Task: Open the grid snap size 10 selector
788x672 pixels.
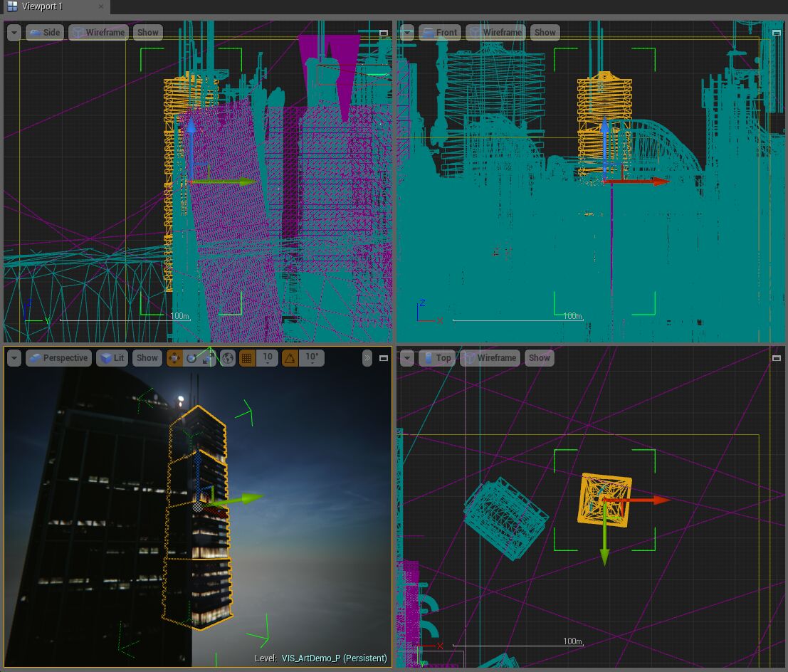Action: 267,358
